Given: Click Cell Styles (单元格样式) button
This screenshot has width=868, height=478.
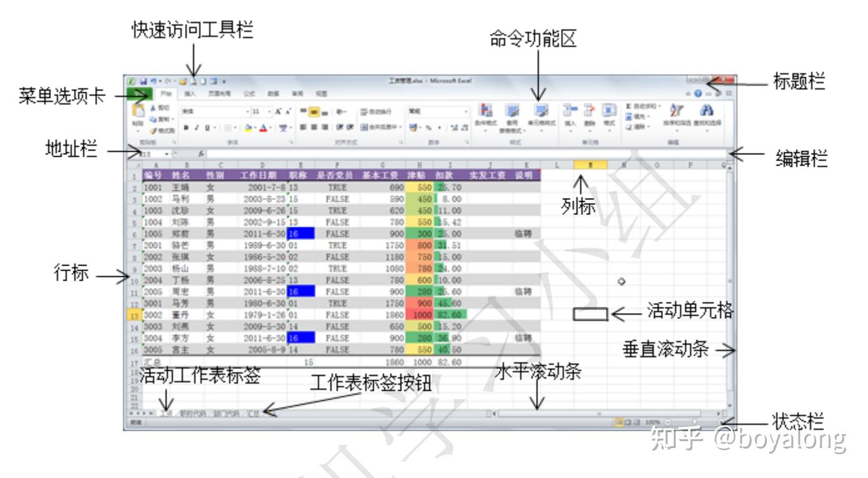Looking at the screenshot, I should (541, 111).
